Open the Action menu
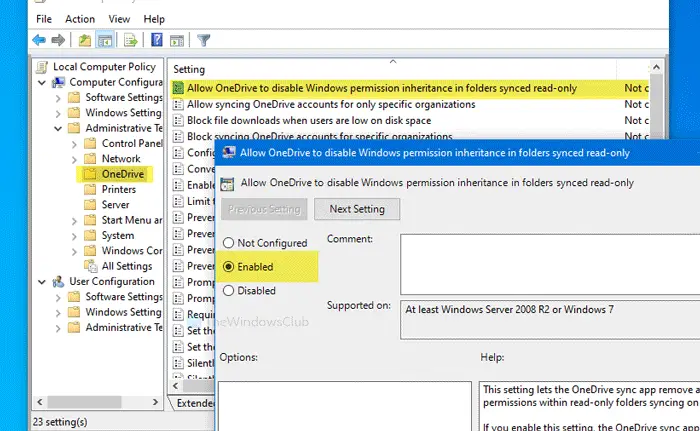This screenshot has height=431, width=700. [80, 19]
